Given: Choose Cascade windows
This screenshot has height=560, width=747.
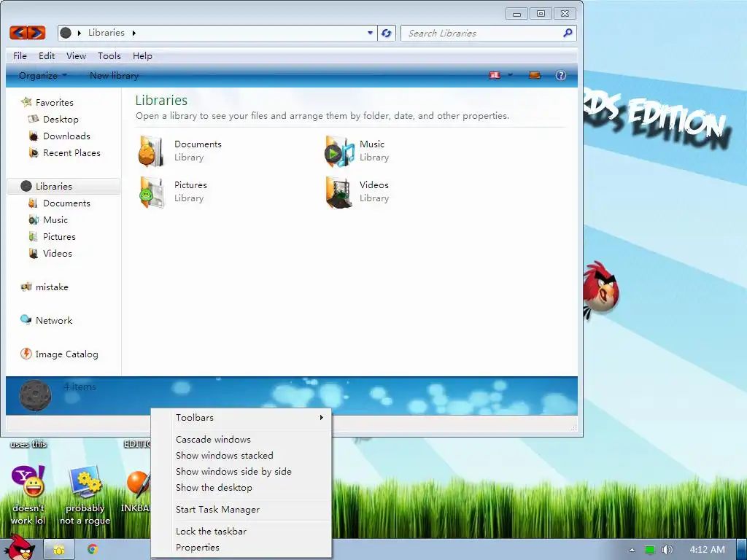Looking at the screenshot, I should 241,439.
